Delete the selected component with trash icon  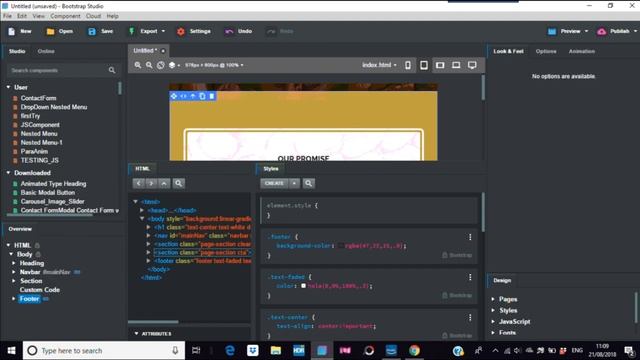211,96
